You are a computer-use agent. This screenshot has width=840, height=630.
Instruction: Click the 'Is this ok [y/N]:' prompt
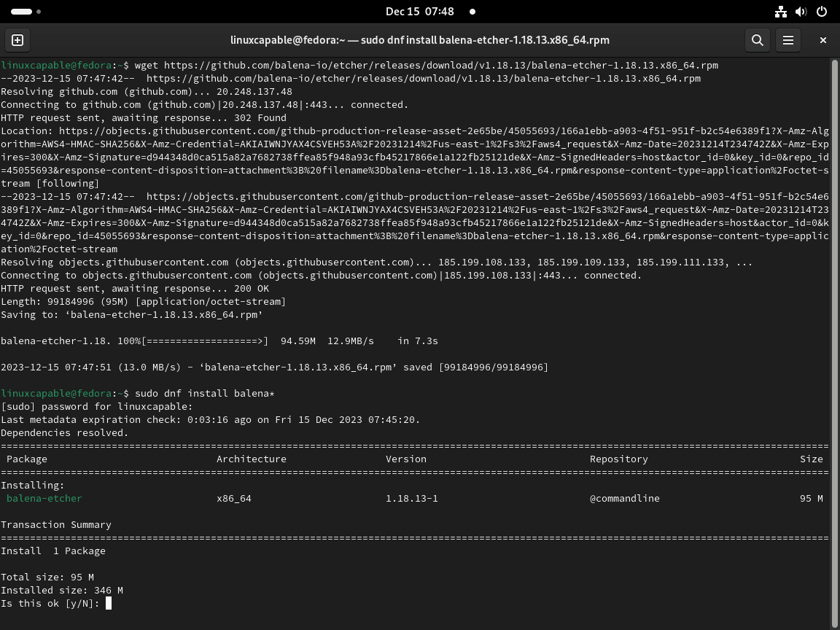click(50, 603)
